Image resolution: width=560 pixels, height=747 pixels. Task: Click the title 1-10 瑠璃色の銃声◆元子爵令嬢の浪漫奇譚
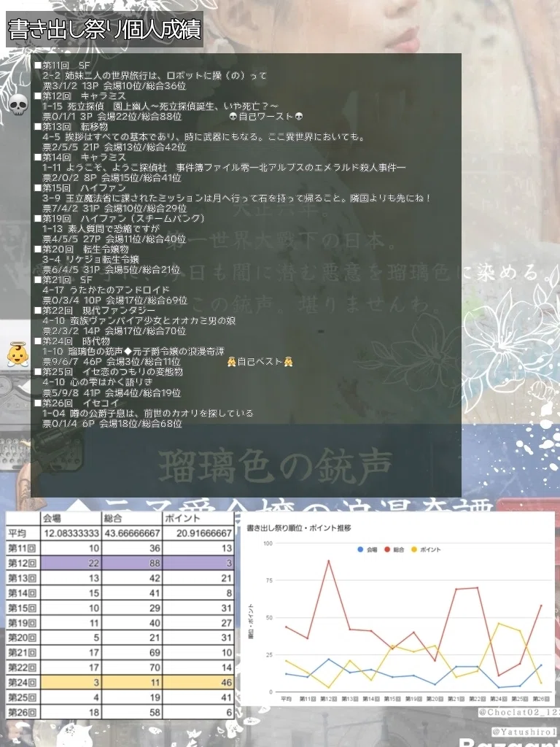point(133,352)
